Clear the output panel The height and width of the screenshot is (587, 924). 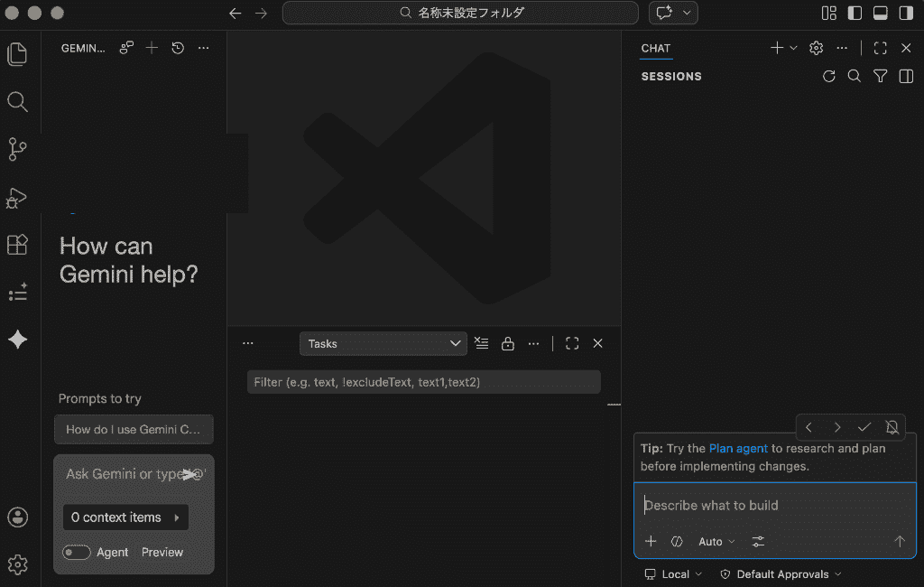coord(482,343)
